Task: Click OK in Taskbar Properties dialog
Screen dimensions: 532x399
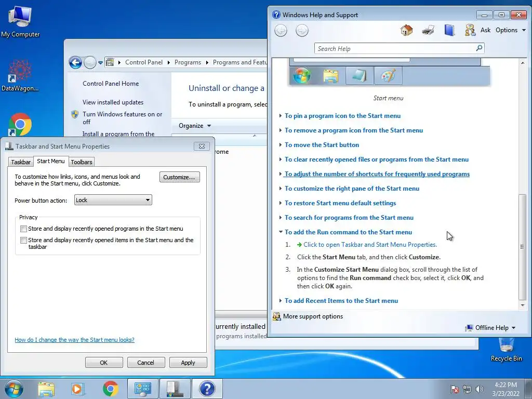Action: [104, 363]
